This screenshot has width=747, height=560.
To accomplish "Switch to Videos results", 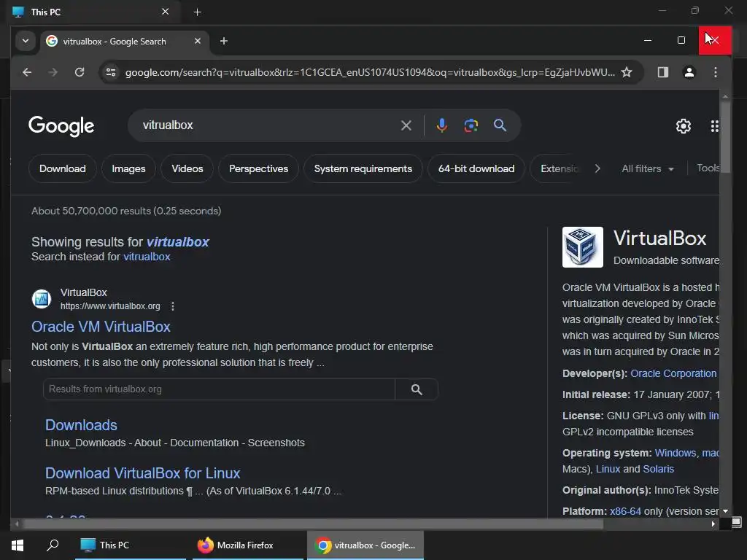I will tap(187, 168).
